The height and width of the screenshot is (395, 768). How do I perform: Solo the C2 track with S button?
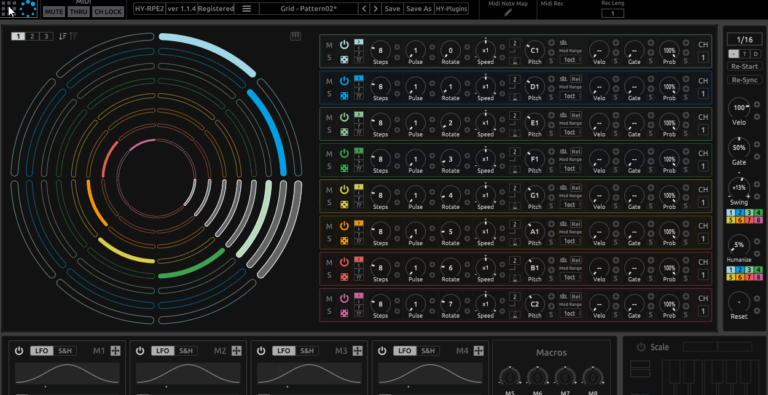[329, 312]
